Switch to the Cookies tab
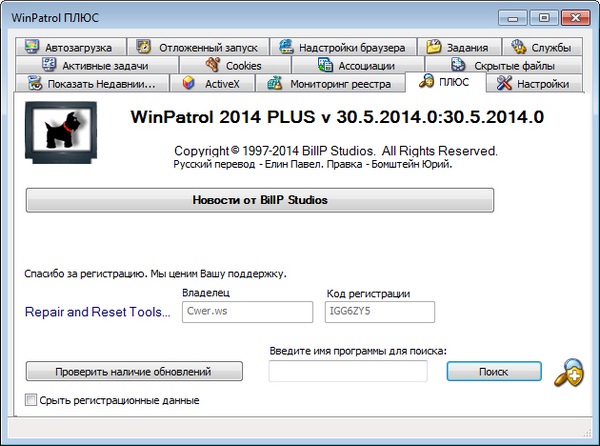 pyautogui.click(x=233, y=65)
